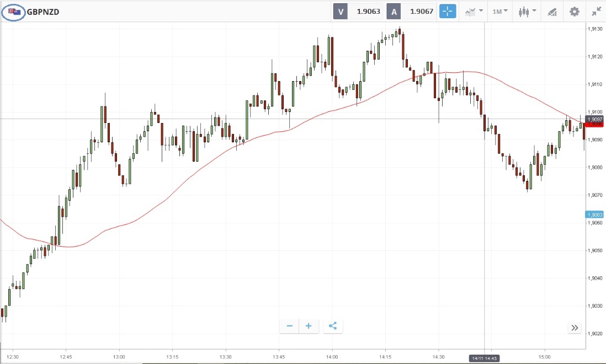The image size is (606, 364).
Task: Click the red current price label on axis
Action: click(x=594, y=125)
